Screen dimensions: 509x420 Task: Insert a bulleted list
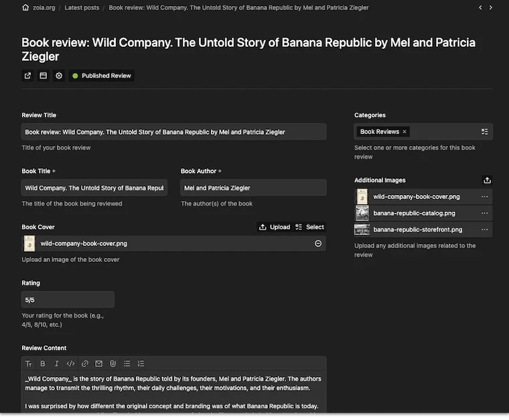[127, 364]
